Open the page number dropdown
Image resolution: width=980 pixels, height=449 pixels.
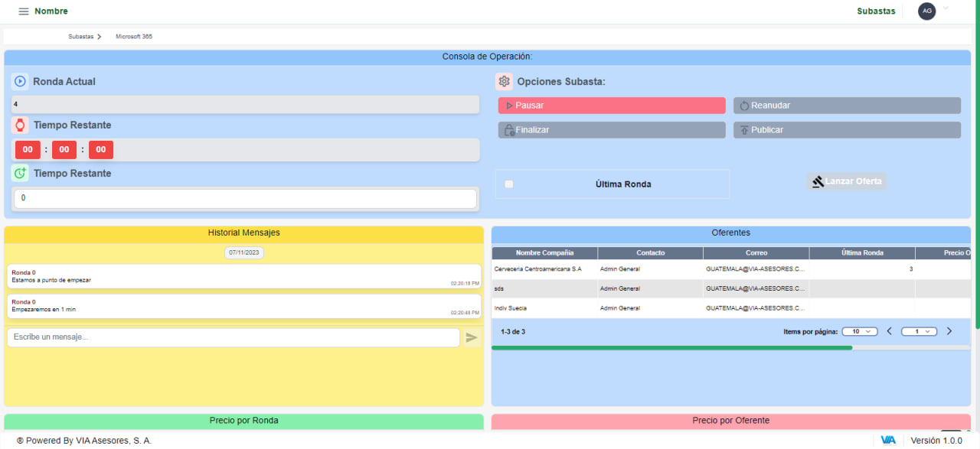(x=920, y=331)
